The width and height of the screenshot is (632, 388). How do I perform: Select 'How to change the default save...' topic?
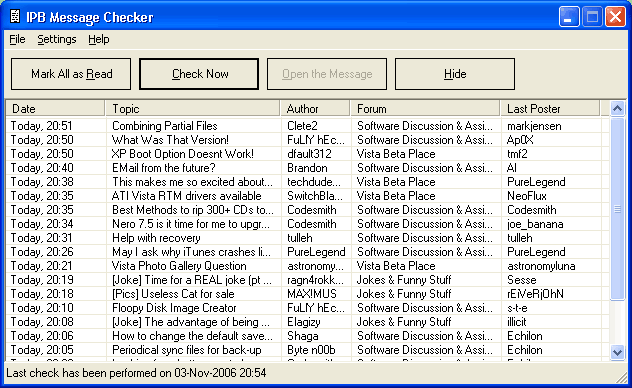click(192, 336)
